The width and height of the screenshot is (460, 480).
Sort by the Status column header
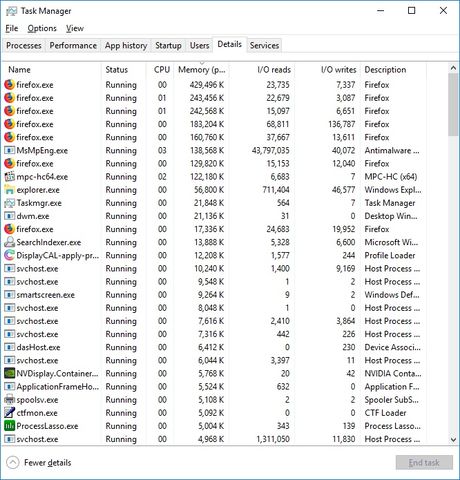pos(123,70)
